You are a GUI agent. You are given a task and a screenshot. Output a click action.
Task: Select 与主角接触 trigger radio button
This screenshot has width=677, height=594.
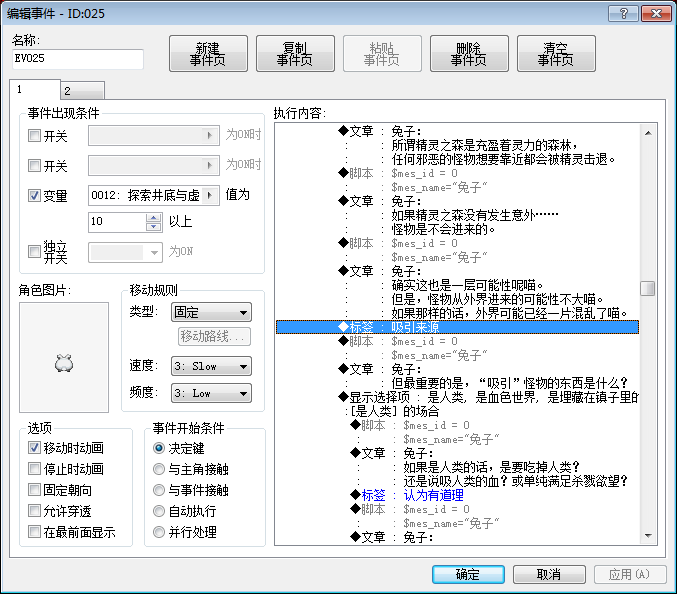pyautogui.click(x=159, y=469)
